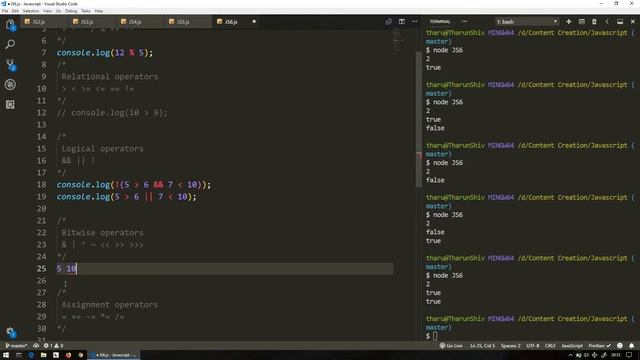
Task: Click the terminal prompt input at bottom
Action: tap(435, 336)
